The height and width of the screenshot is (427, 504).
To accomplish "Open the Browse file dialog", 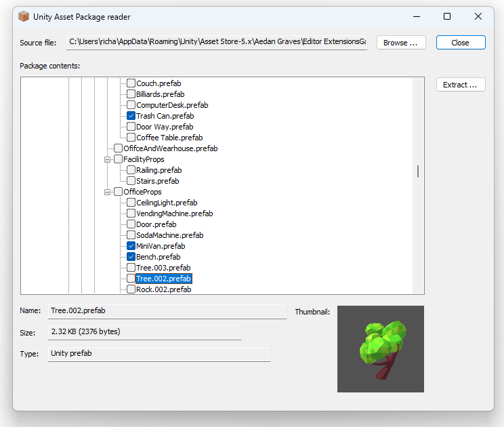I will point(401,43).
